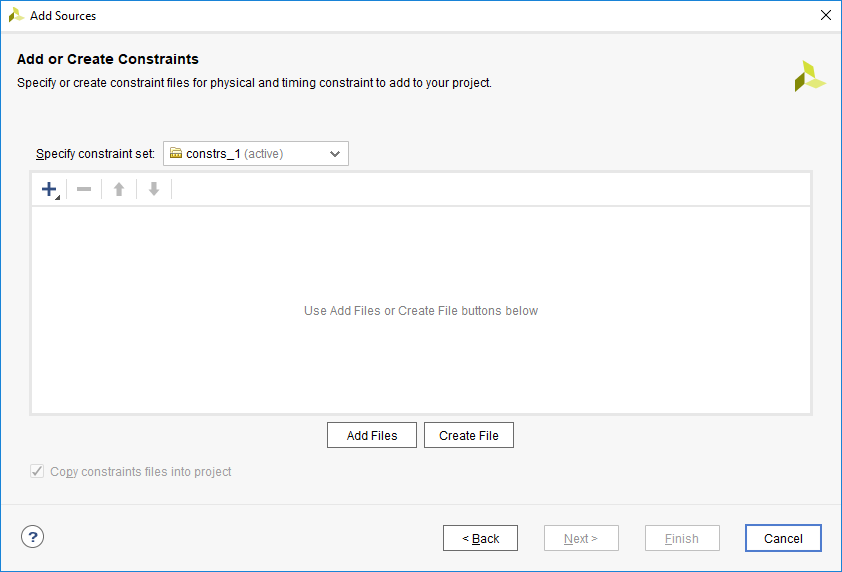
Task: Click the 'Use Add Files or Create File' hint text
Action: pos(421,311)
